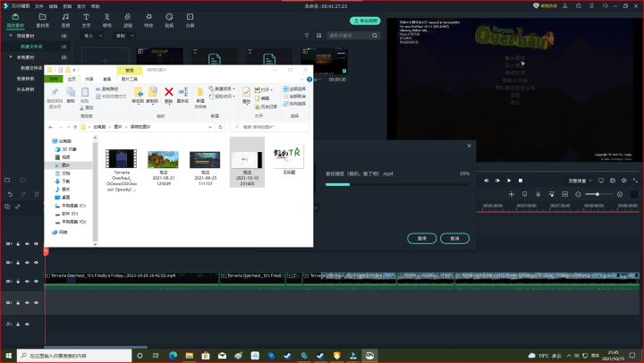Click the play button under preview
The image size is (644, 363).
tap(509, 181)
